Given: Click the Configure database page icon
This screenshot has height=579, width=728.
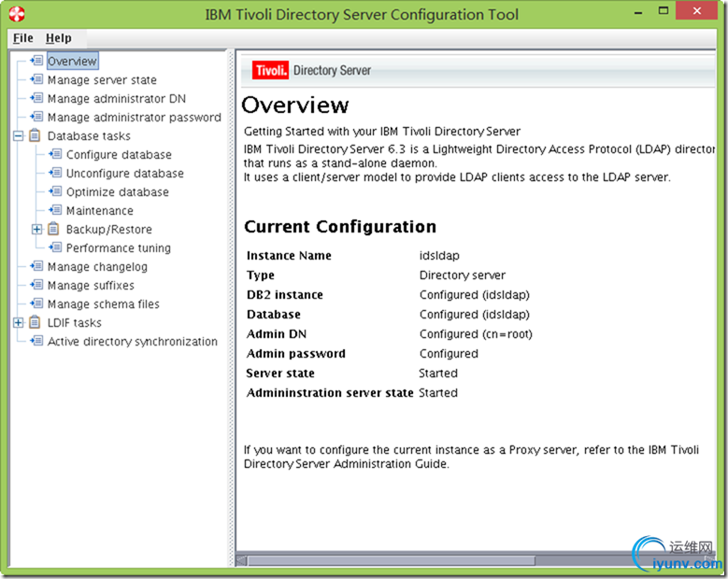Looking at the screenshot, I should pyautogui.click(x=55, y=154).
